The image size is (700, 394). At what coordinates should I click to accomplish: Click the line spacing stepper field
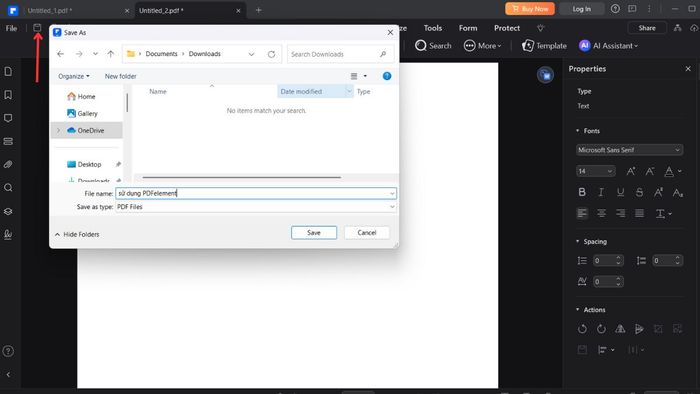608,261
